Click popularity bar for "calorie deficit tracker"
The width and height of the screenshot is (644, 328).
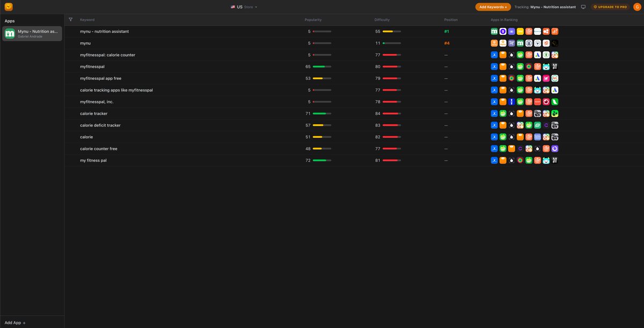322,125
